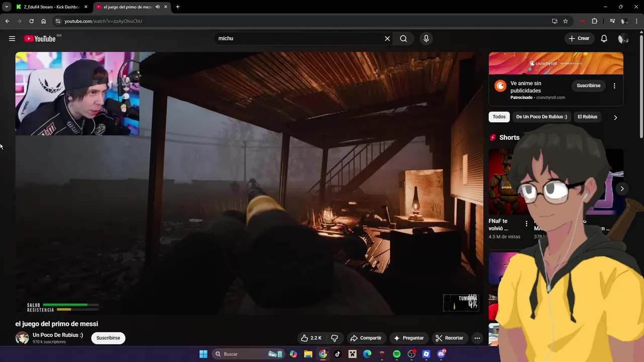Go back in the browser

[7, 21]
